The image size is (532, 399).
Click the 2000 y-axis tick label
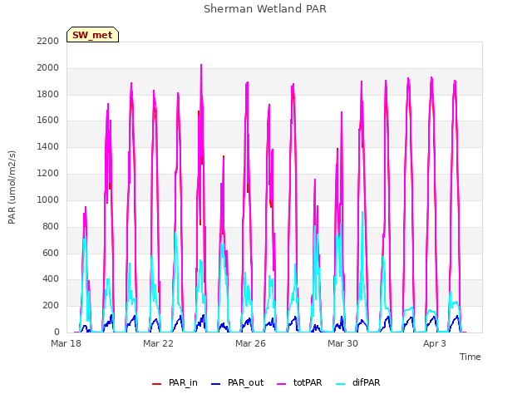[x=48, y=68]
